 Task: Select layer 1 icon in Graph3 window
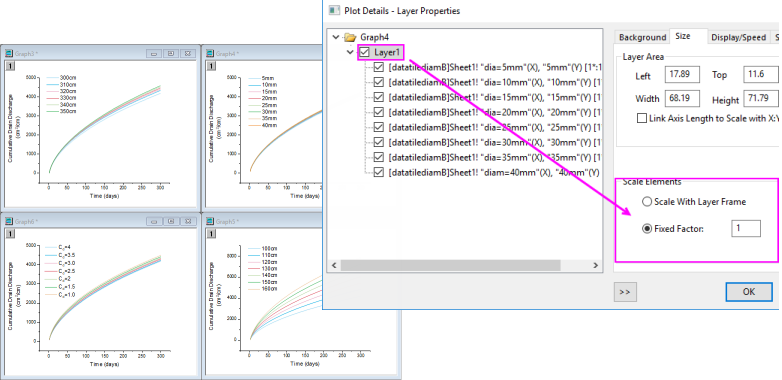[9, 66]
